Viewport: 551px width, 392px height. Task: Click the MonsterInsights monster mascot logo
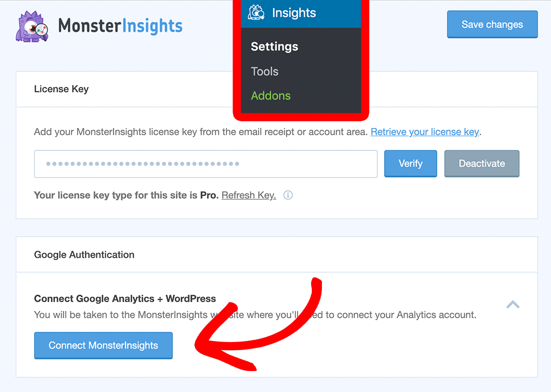(x=33, y=26)
